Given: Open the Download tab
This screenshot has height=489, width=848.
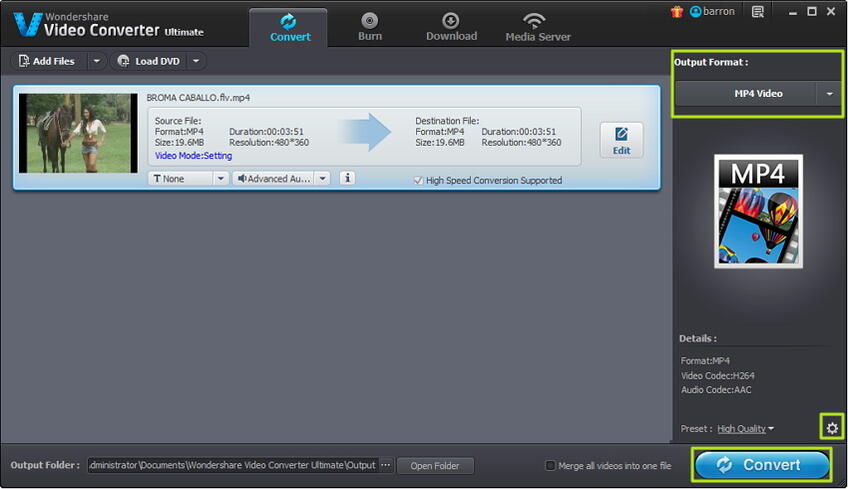Looking at the screenshot, I should click(451, 28).
